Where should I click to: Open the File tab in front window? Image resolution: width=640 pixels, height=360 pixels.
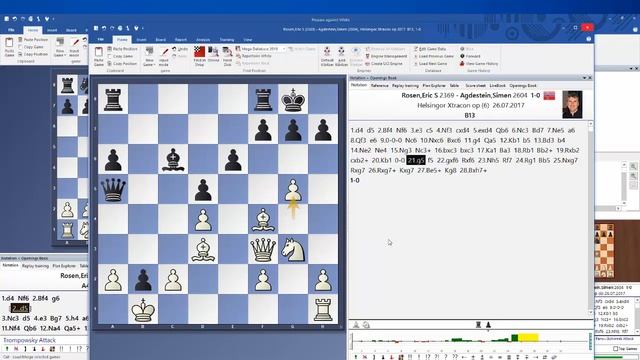pos(100,40)
